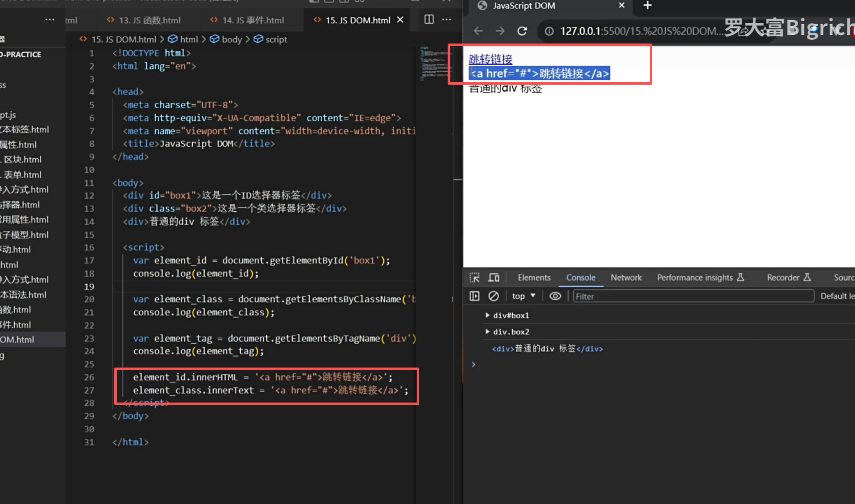The width and height of the screenshot is (855, 504).
Task: Click the DevTools inspect element icon
Action: coord(475,278)
